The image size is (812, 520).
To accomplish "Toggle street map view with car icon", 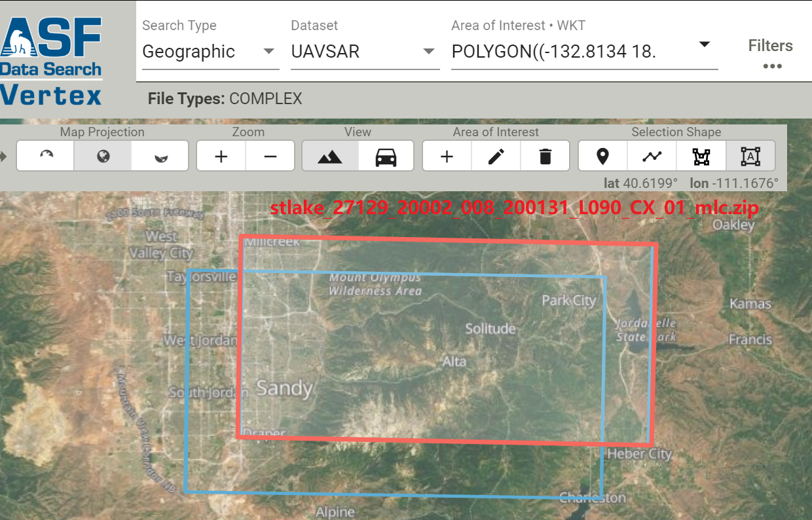I will click(x=386, y=156).
